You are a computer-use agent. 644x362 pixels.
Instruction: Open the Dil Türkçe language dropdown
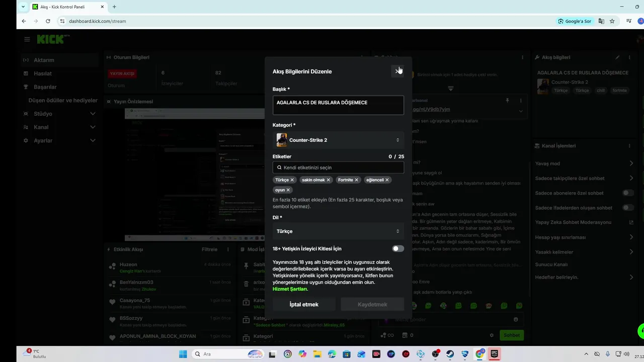(x=338, y=231)
